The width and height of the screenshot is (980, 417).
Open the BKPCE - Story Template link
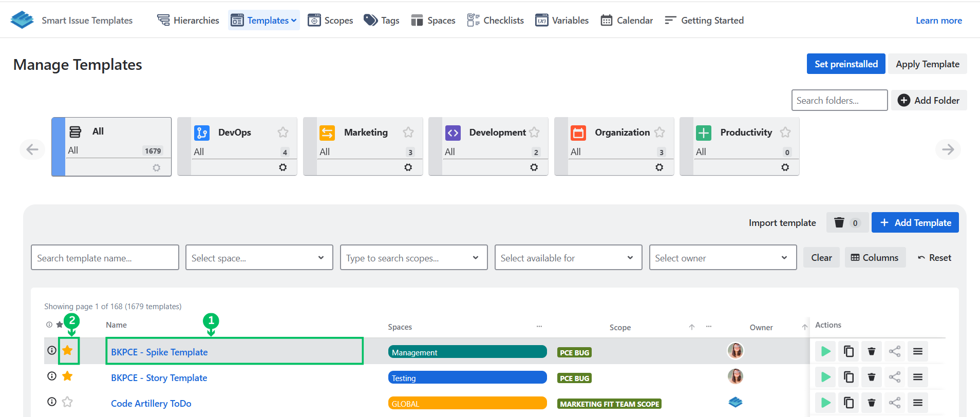pos(159,378)
